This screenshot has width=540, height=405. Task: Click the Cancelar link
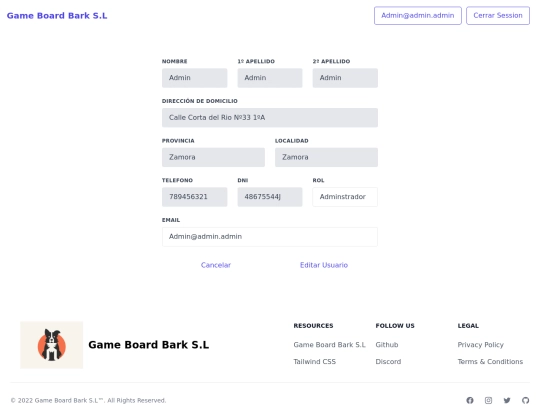click(x=216, y=265)
